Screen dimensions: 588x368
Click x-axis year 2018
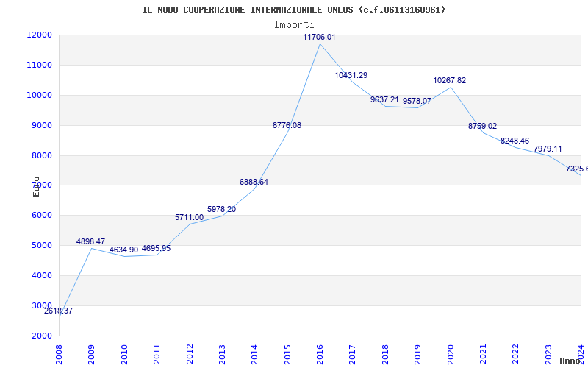pos(385,354)
